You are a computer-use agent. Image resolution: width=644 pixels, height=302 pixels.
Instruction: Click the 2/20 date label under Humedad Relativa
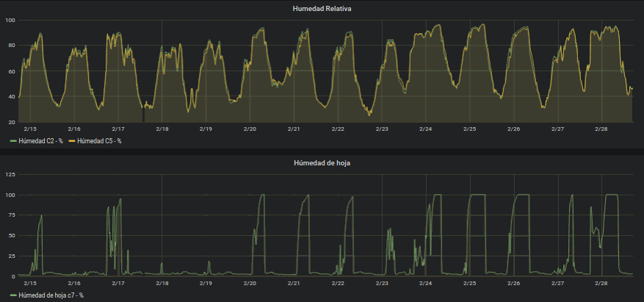[x=250, y=129]
